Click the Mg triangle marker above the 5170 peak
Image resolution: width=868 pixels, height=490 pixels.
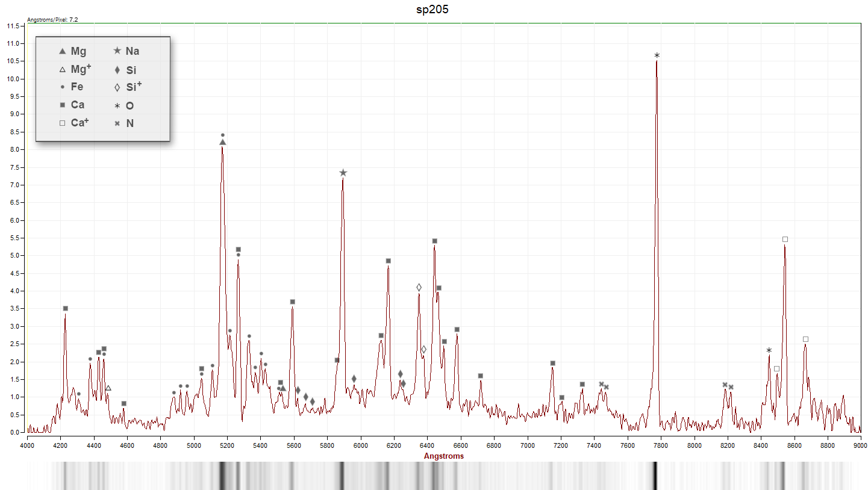(x=222, y=143)
